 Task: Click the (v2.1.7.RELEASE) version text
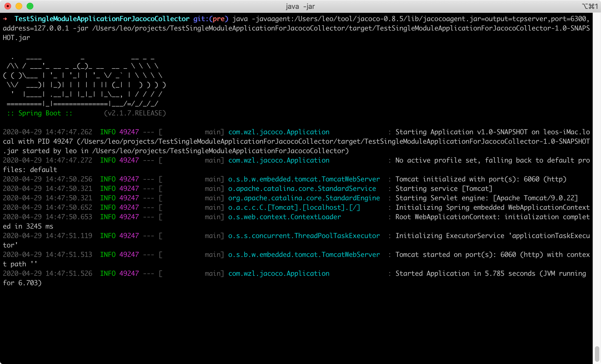135,113
